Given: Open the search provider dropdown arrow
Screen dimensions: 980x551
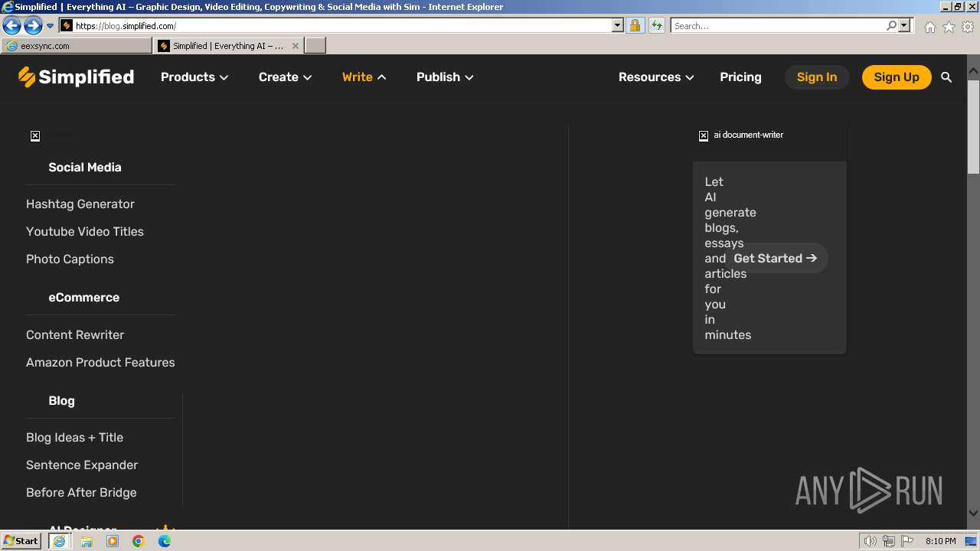Looking at the screenshot, I should pyautogui.click(x=904, y=25).
